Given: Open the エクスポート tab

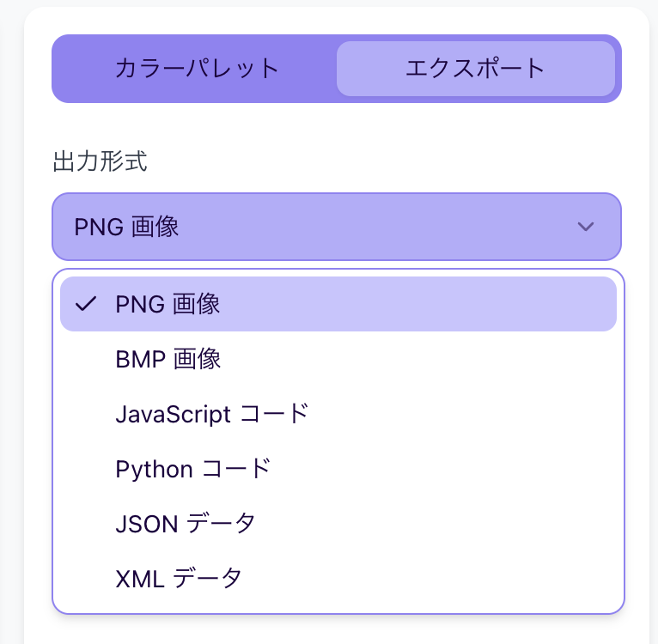Looking at the screenshot, I should pos(475,69).
